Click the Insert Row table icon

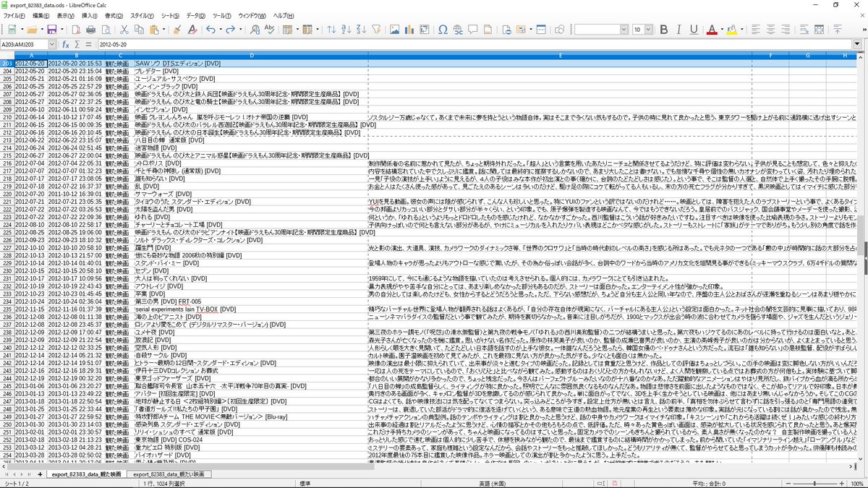(x=288, y=30)
